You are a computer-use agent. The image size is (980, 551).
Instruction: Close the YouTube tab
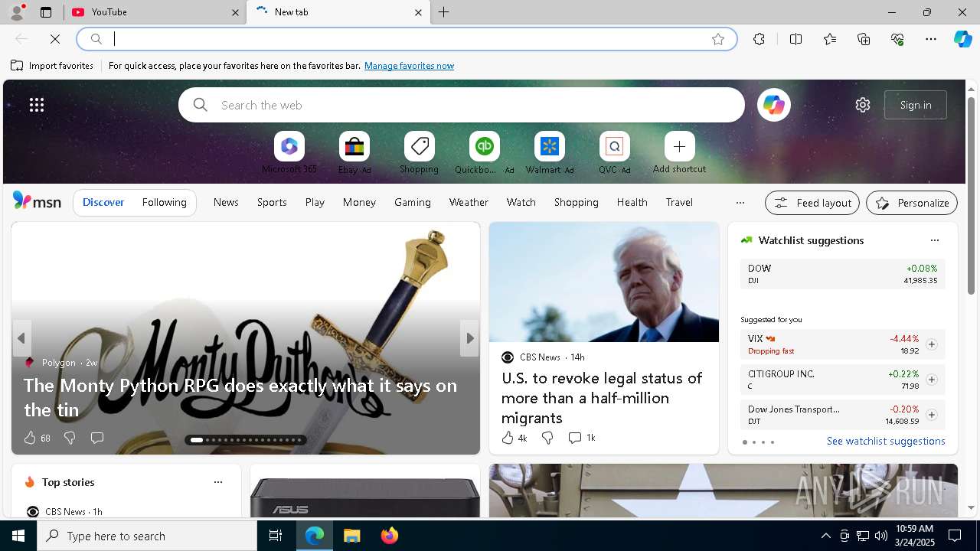(236, 12)
